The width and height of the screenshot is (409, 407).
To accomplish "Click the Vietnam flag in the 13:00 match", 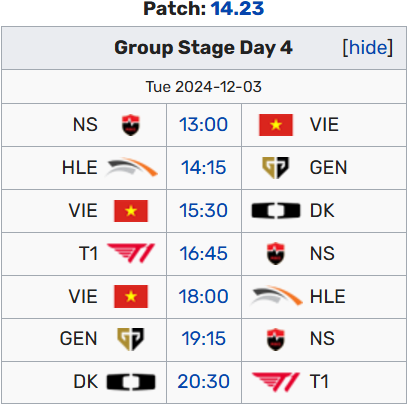I will click(276, 125).
